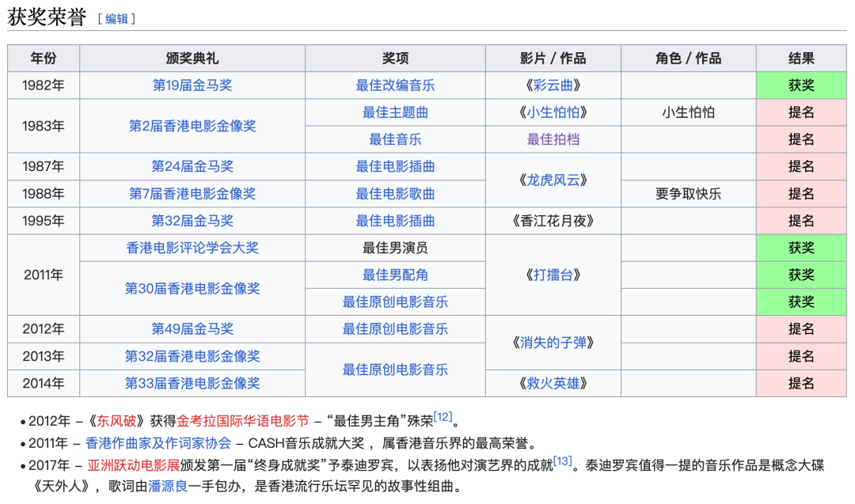
Task: Click the 2014年 year cell
Action: coord(44,383)
